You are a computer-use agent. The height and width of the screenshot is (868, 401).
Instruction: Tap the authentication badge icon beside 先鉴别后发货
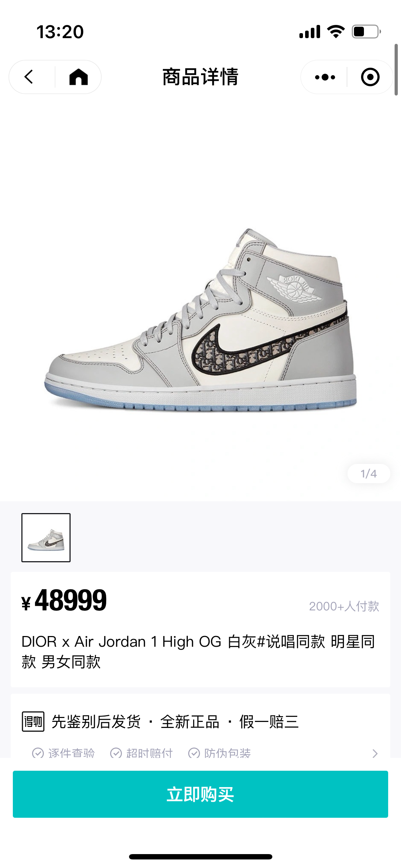pos(33,722)
